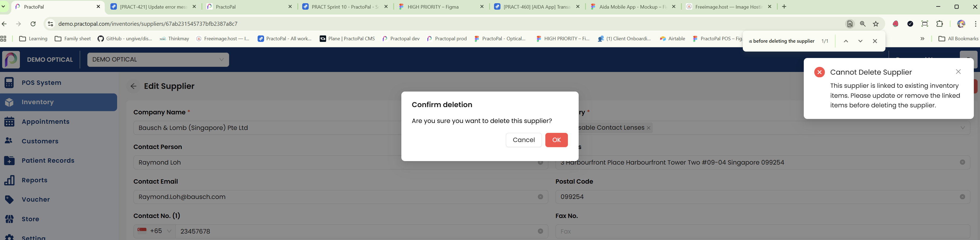Dismiss the Cannot Delete Supplier notification
The width and height of the screenshot is (980, 240).
958,72
